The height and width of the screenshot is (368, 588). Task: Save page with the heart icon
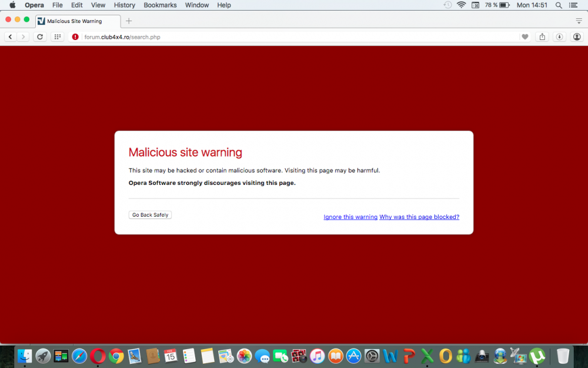(x=524, y=36)
